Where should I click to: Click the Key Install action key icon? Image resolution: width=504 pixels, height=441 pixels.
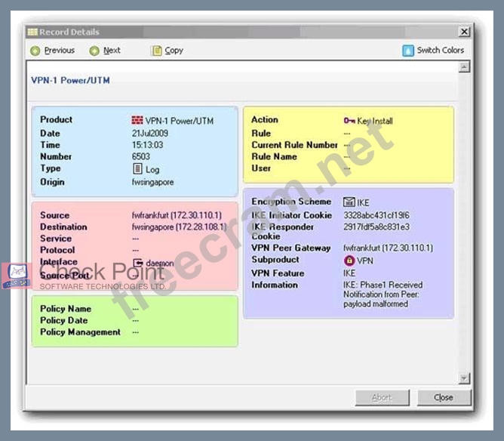pyautogui.click(x=349, y=121)
